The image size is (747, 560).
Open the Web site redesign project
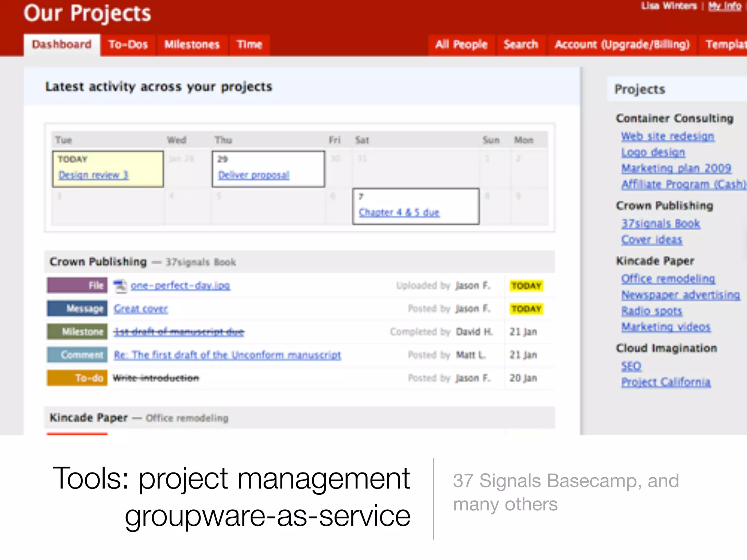(x=667, y=136)
